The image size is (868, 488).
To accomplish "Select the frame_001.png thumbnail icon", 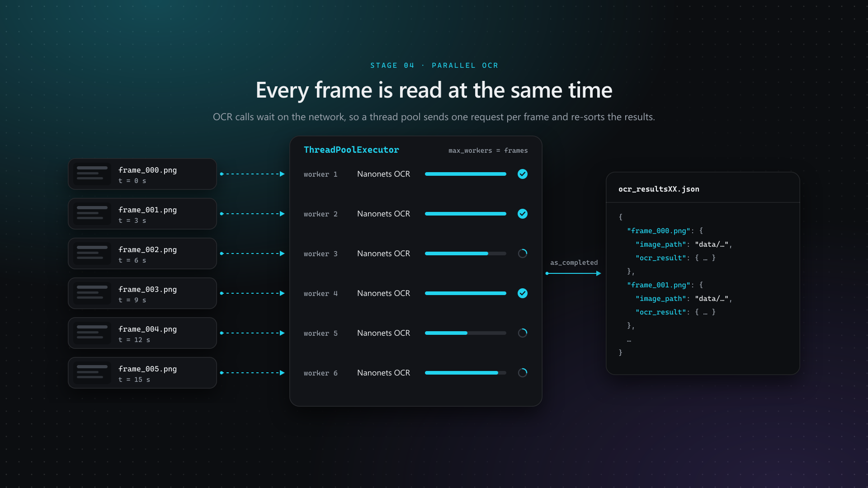I will pos(92,214).
